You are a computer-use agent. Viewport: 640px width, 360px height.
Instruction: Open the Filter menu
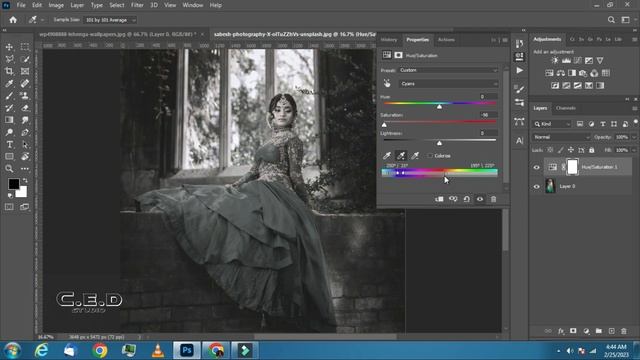point(137,5)
